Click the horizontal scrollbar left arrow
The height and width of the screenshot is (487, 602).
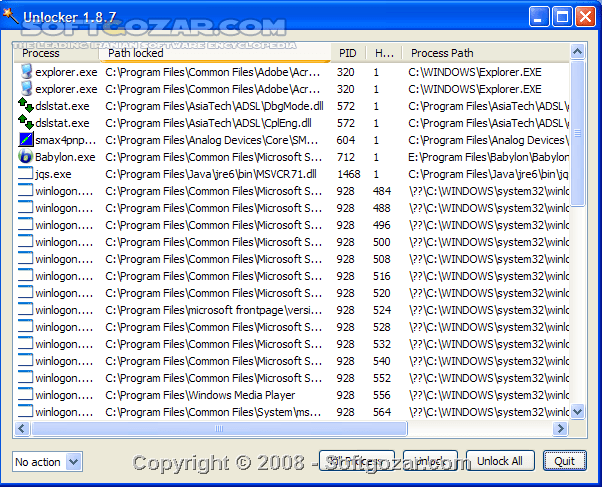[x=22, y=428]
